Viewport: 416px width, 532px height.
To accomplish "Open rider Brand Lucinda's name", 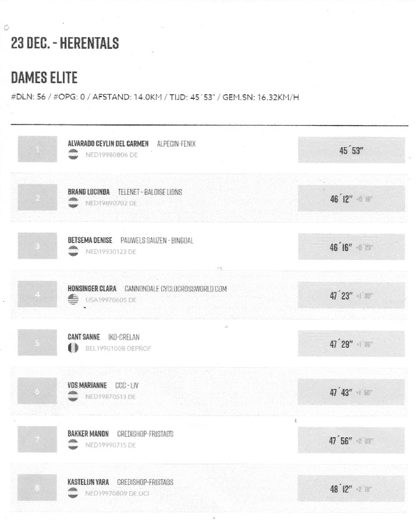I will click(x=88, y=192).
